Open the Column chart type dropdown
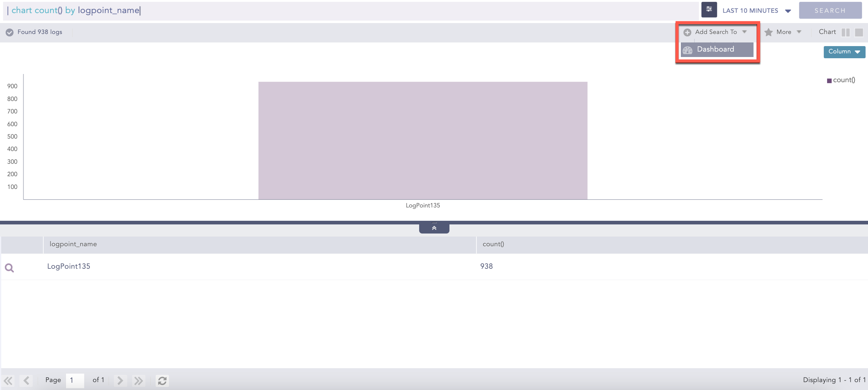This screenshot has height=390, width=868. click(x=844, y=52)
